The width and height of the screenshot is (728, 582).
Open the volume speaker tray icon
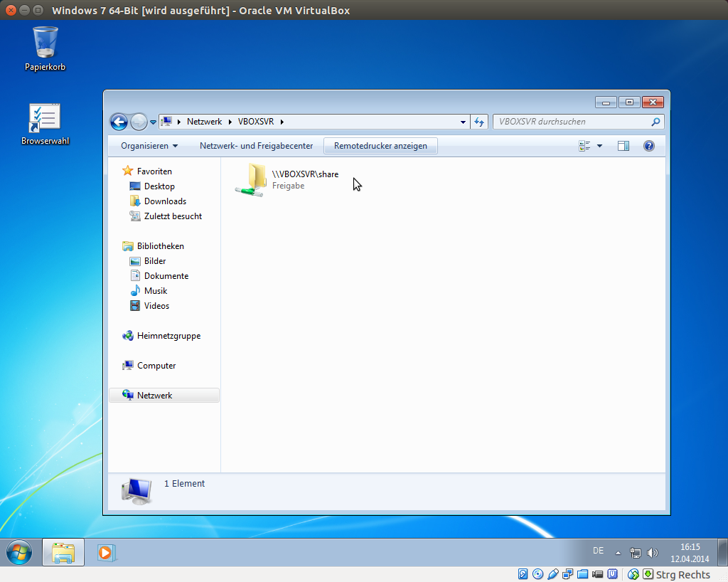coord(653,553)
